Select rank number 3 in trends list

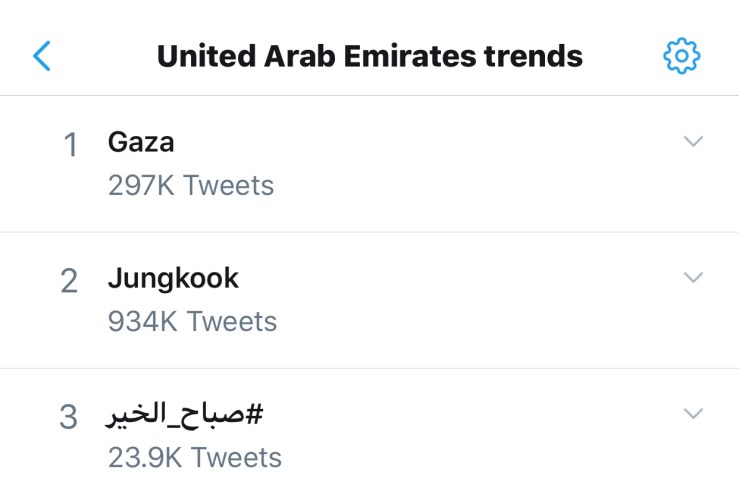coord(68,417)
